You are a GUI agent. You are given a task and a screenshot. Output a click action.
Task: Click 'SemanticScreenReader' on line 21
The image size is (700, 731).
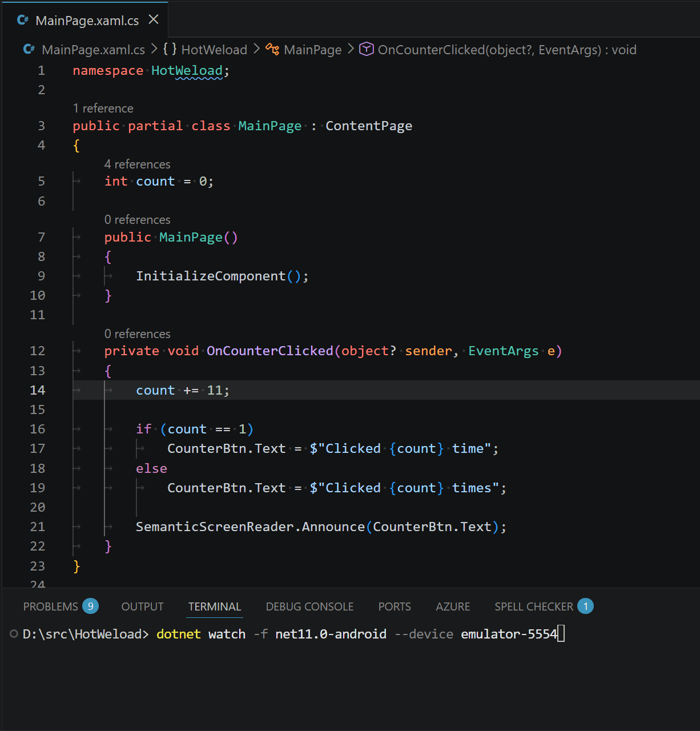215,527
